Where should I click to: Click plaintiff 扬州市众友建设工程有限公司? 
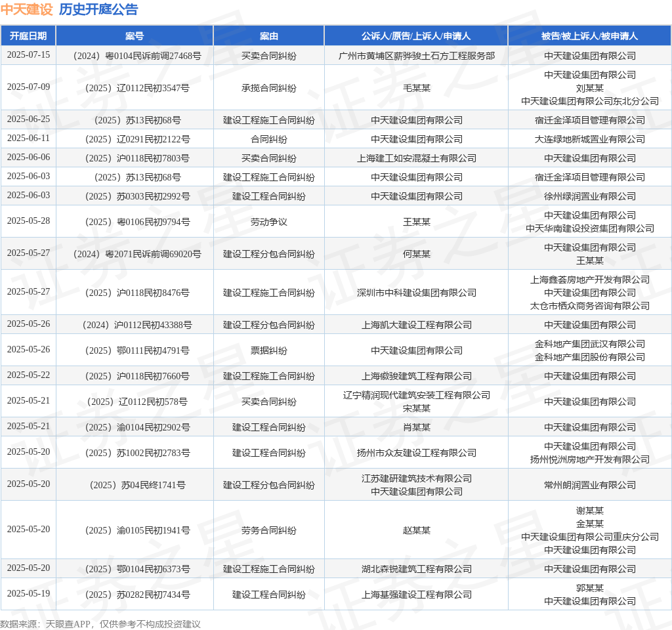click(x=417, y=453)
